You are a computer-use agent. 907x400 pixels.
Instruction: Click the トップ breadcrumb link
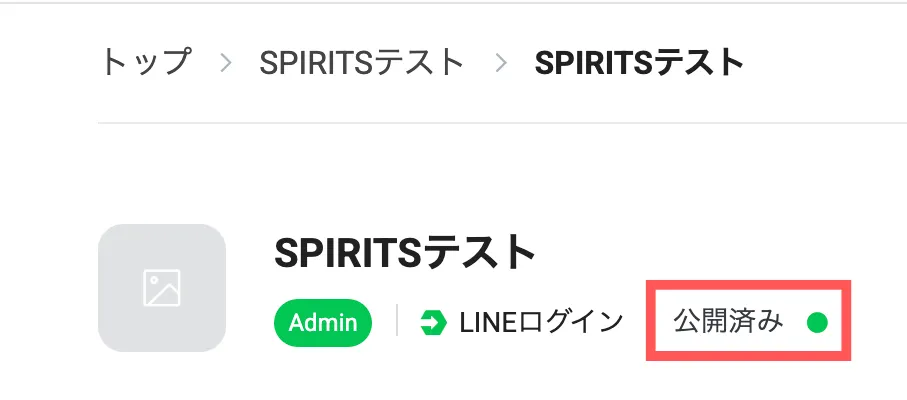(x=145, y=63)
